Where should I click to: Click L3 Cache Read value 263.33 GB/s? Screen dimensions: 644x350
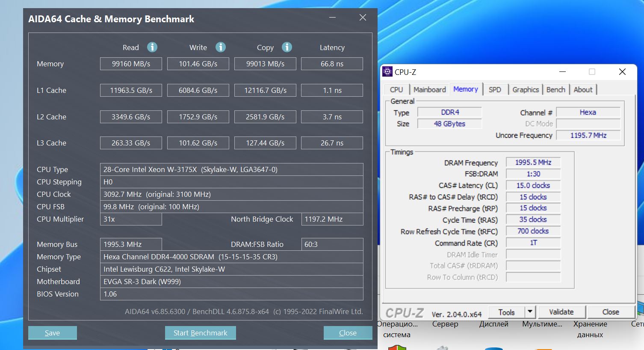(x=131, y=143)
